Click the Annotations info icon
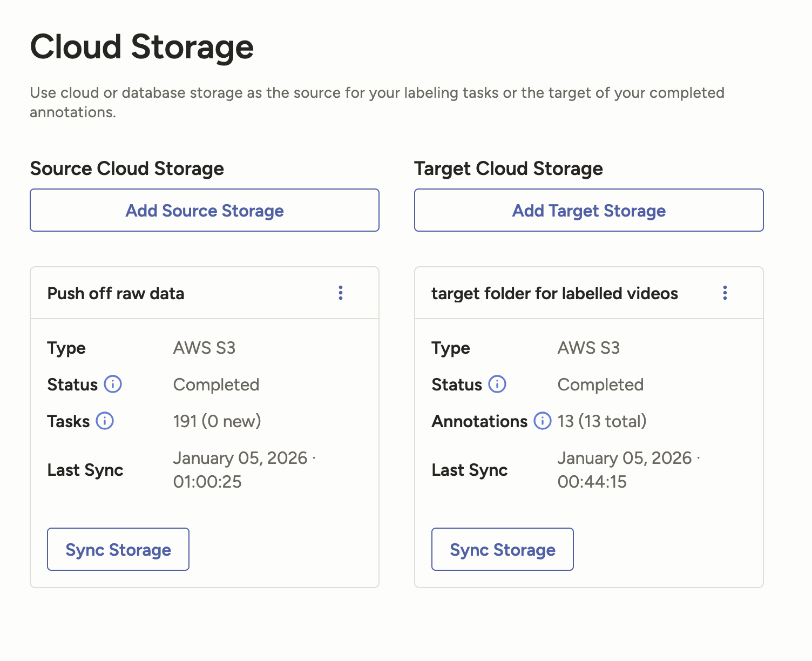The image size is (812, 661). tap(543, 421)
